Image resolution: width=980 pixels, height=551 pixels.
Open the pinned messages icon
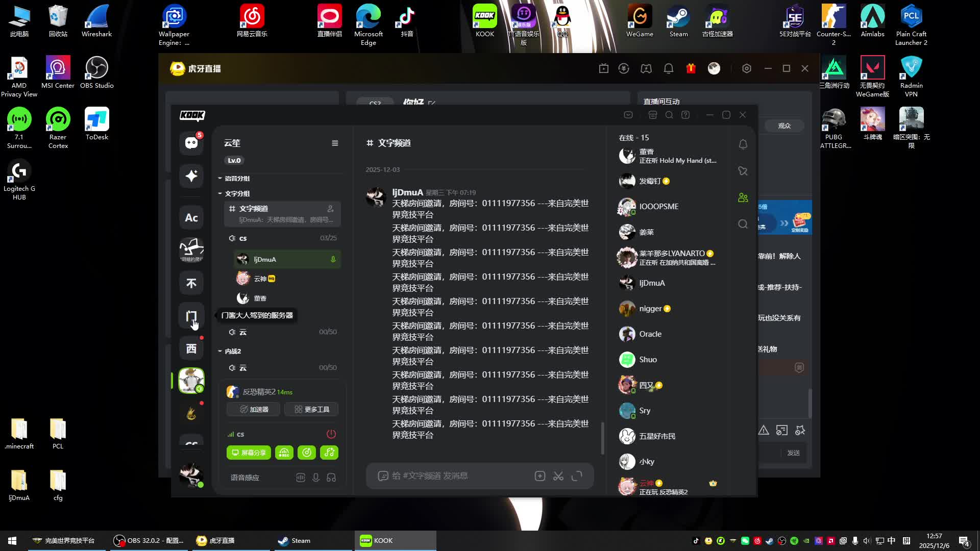(x=743, y=171)
